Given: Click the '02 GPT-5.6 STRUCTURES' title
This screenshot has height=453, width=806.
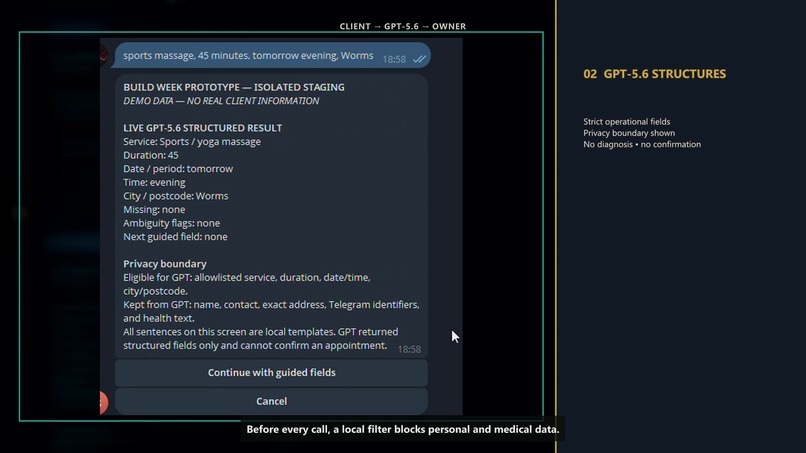Looking at the screenshot, I should [654, 74].
